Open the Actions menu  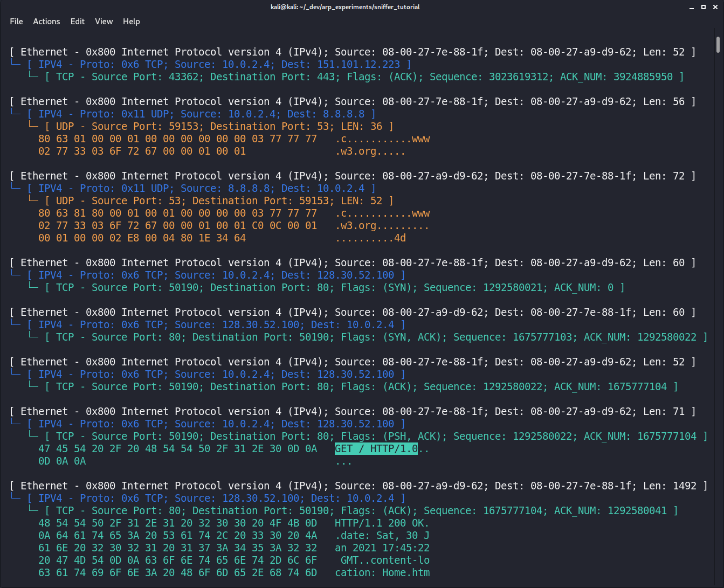click(46, 22)
